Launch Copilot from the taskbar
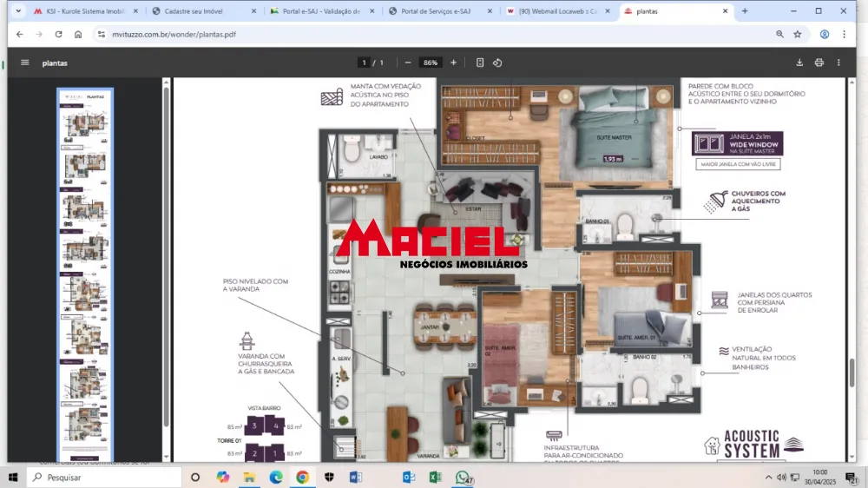The height and width of the screenshot is (488, 868). coord(222,477)
